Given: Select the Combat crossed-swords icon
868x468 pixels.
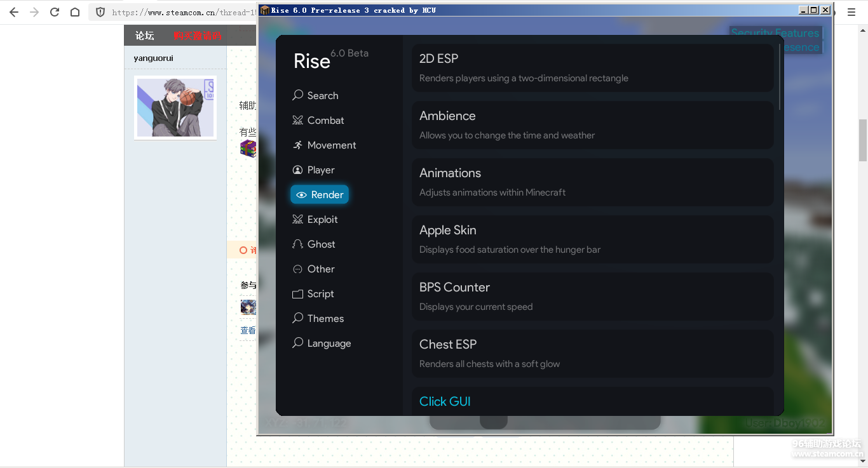Looking at the screenshot, I should [x=297, y=120].
